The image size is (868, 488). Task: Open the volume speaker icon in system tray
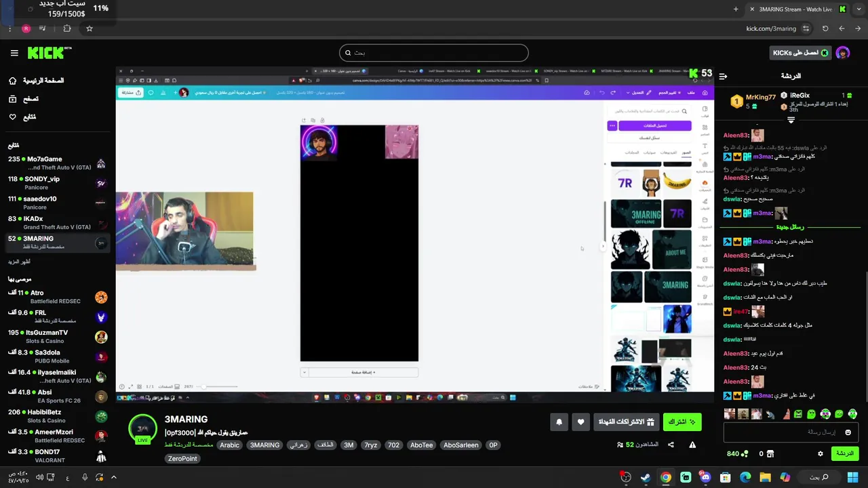pos(39,477)
